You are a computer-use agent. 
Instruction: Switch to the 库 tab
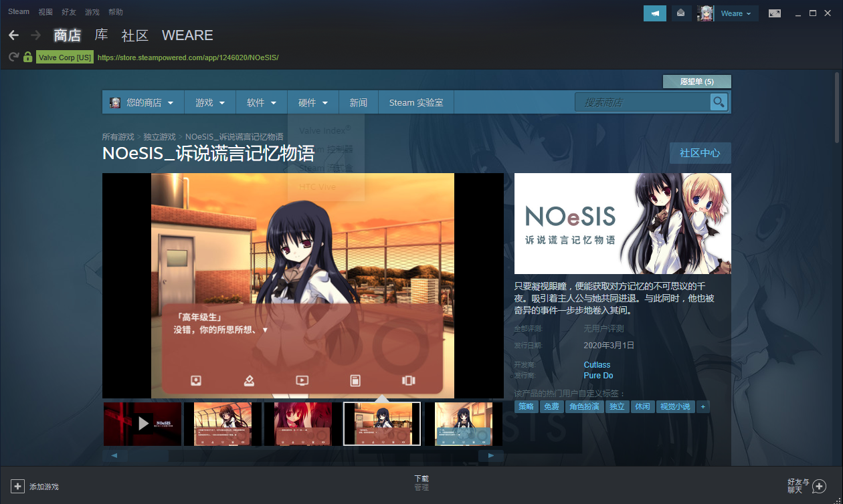pyautogui.click(x=101, y=35)
